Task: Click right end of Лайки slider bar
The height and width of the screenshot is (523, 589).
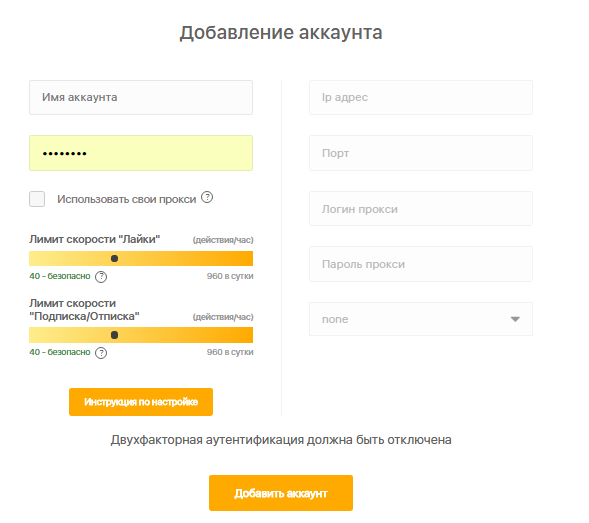Action: (249, 258)
